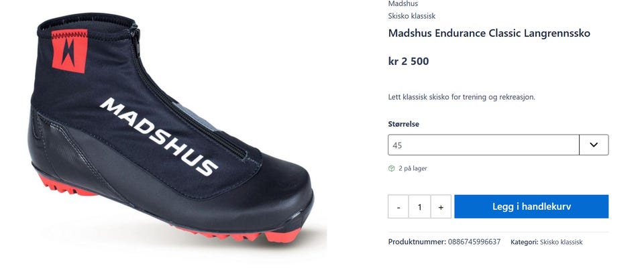Decrease quantity with the minus button
Screen dimensions: 644x270
point(398,206)
